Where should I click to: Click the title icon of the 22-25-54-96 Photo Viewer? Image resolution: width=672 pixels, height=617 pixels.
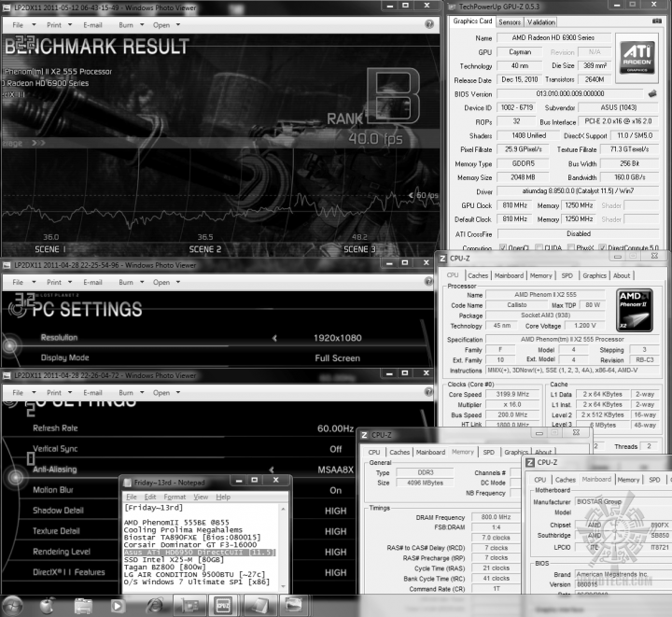7,265
